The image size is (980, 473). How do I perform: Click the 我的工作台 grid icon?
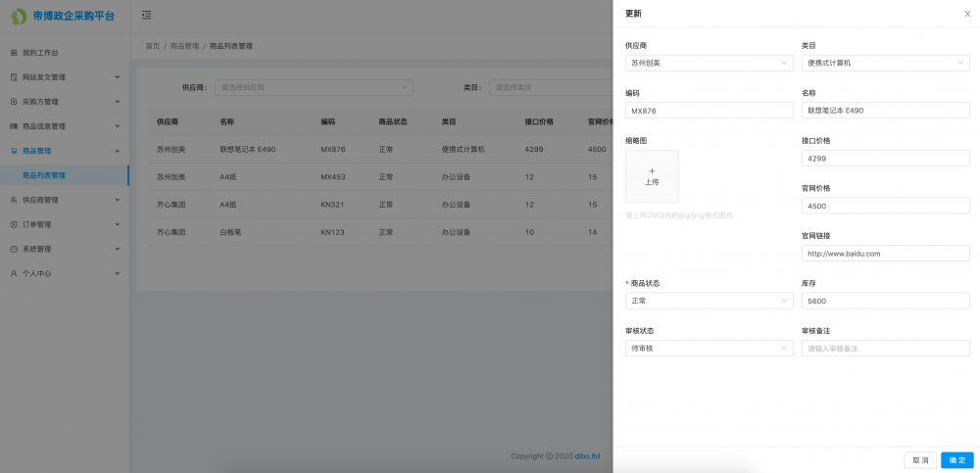point(14,53)
